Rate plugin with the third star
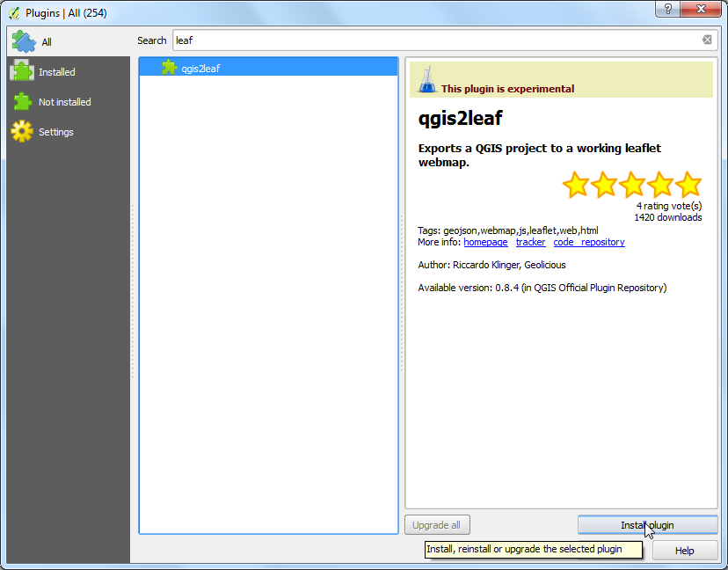Viewport: 728px width, 570px height. [x=632, y=185]
